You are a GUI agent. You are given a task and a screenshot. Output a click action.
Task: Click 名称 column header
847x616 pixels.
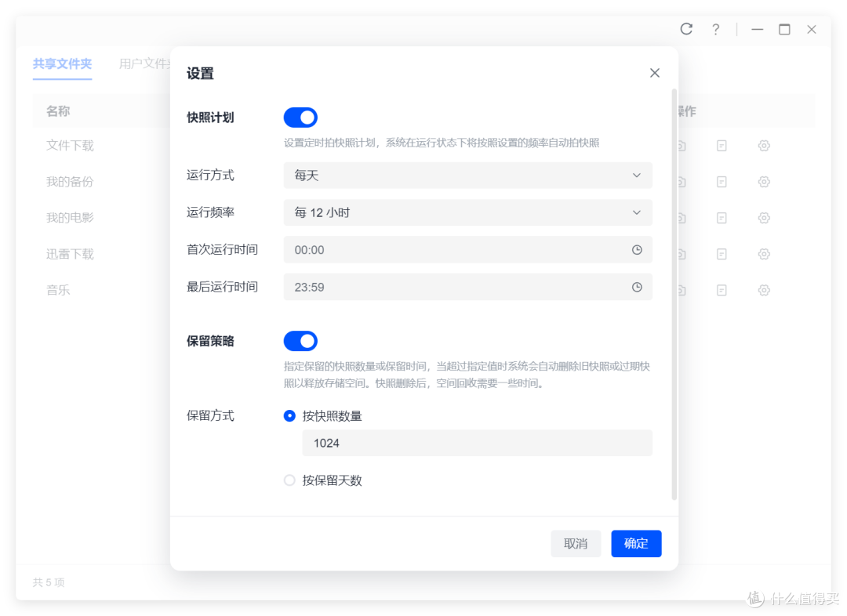click(x=58, y=111)
